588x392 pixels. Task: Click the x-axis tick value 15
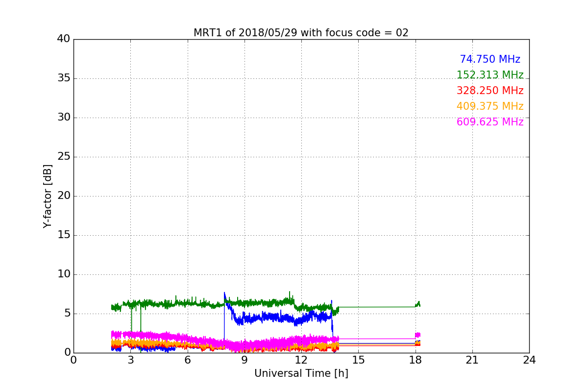(x=358, y=360)
